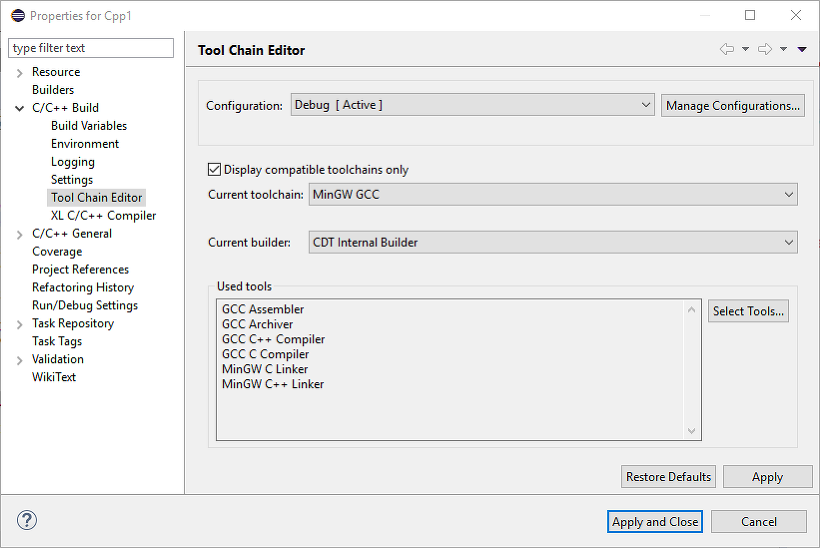The width and height of the screenshot is (820, 548).
Task: Click Manage Configurations button
Action: [733, 106]
